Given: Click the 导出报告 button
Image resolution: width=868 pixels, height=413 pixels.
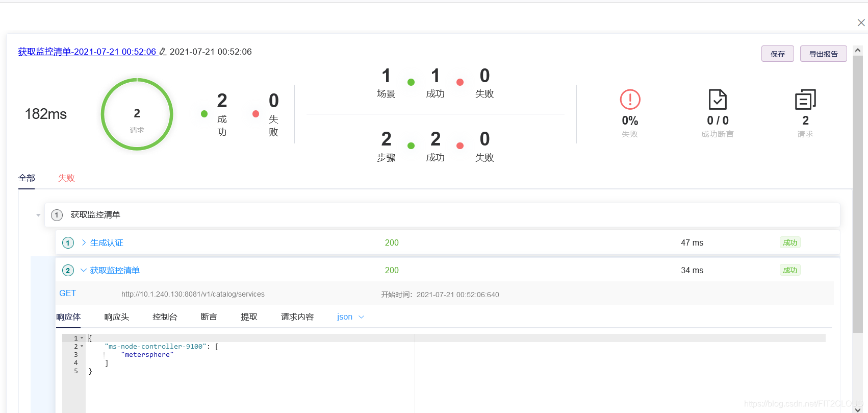Looking at the screenshot, I should pos(824,54).
